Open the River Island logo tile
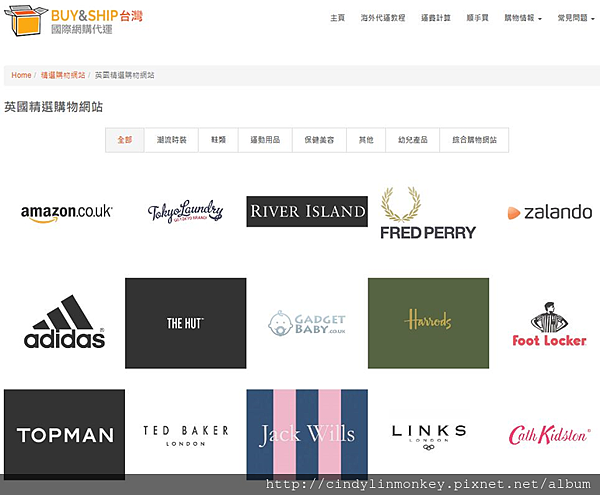 pos(307,211)
